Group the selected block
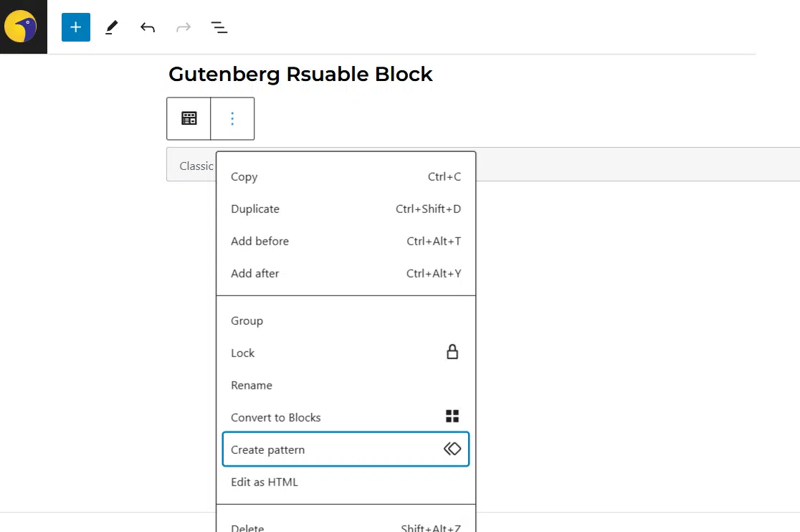 click(247, 320)
